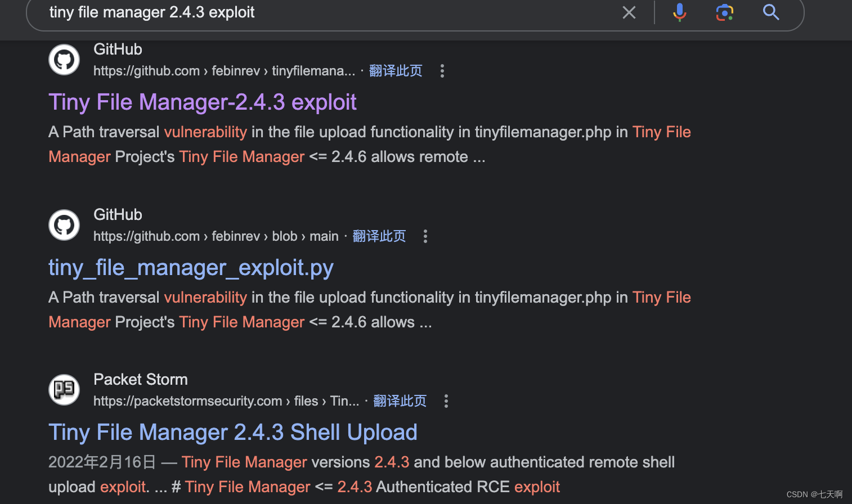Open 'Tiny File Manager-2.4.3 exploit' result
The image size is (852, 504).
203,102
